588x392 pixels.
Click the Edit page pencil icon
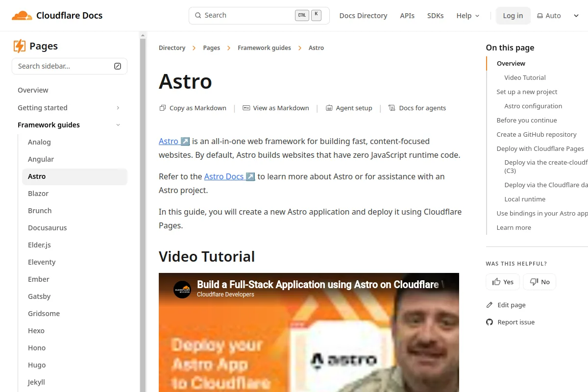click(490, 305)
